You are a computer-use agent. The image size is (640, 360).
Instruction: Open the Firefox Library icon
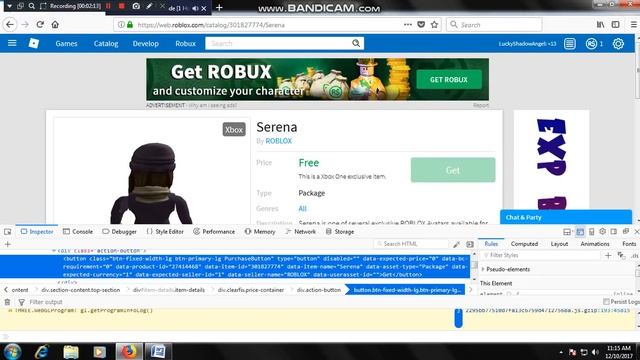(x=600, y=24)
